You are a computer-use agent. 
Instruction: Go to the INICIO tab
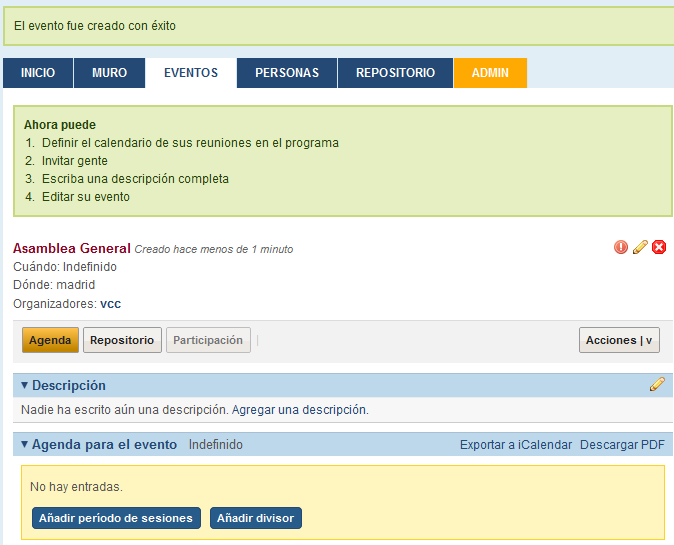(x=38, y=73)
